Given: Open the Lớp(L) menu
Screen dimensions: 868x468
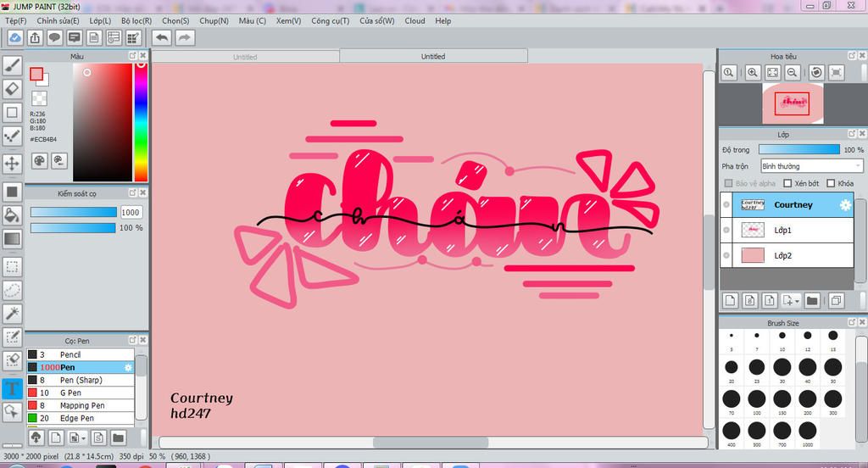Looking at the screenshot, I should coord(100,20).
